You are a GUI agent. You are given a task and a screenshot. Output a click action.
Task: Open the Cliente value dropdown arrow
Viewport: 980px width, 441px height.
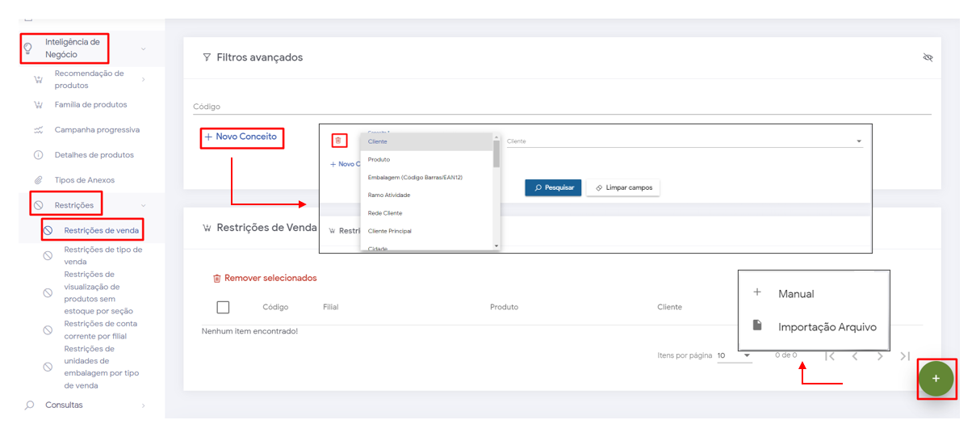858,141
